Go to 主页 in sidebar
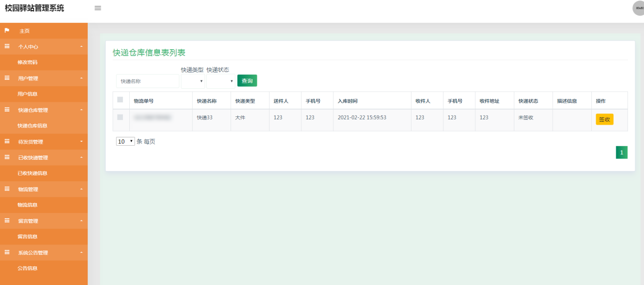This screenshot has width=644, height=285. [44, 31]
